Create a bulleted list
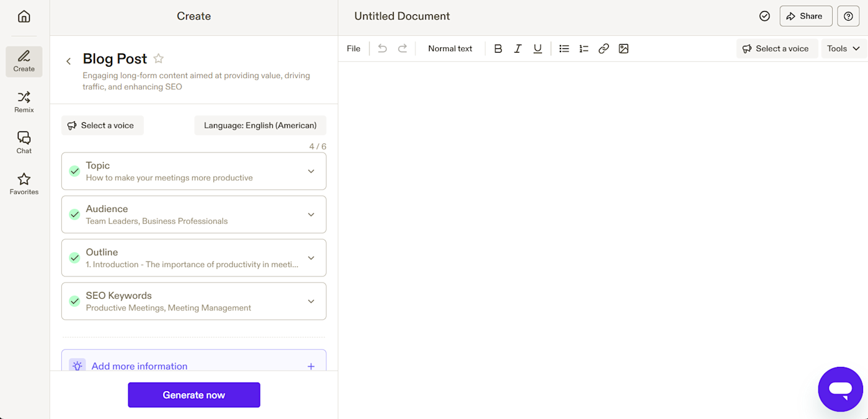Viewport: 868px width, 419px height. click(x=564, y=48)
